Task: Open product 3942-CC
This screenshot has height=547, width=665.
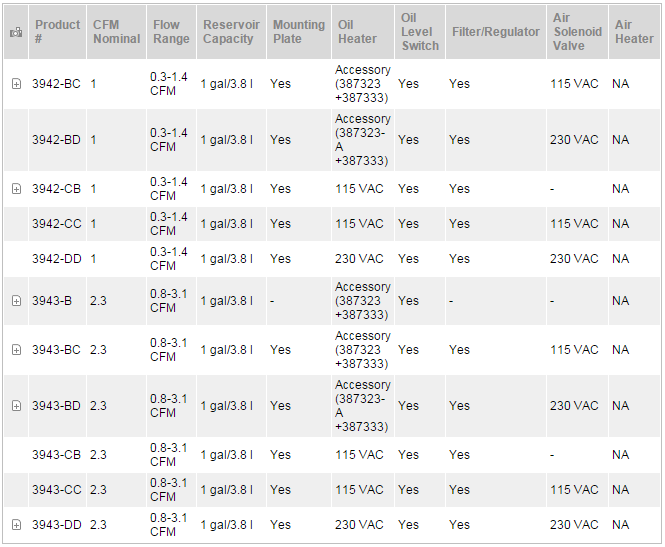Action: [x=56, y=224]
